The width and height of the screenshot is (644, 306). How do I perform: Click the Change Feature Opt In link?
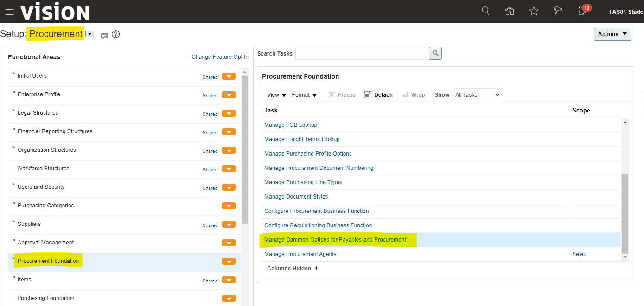pyautogui.click(x=220, y=57)
